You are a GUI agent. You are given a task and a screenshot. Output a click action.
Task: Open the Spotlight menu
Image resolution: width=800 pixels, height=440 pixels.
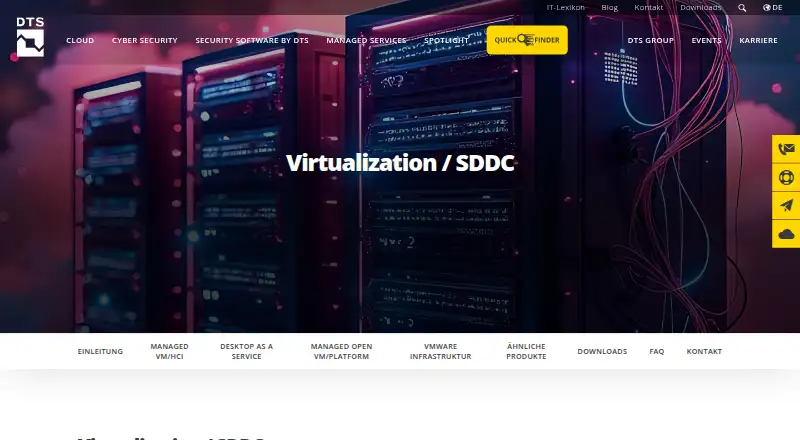pos(446,40)
